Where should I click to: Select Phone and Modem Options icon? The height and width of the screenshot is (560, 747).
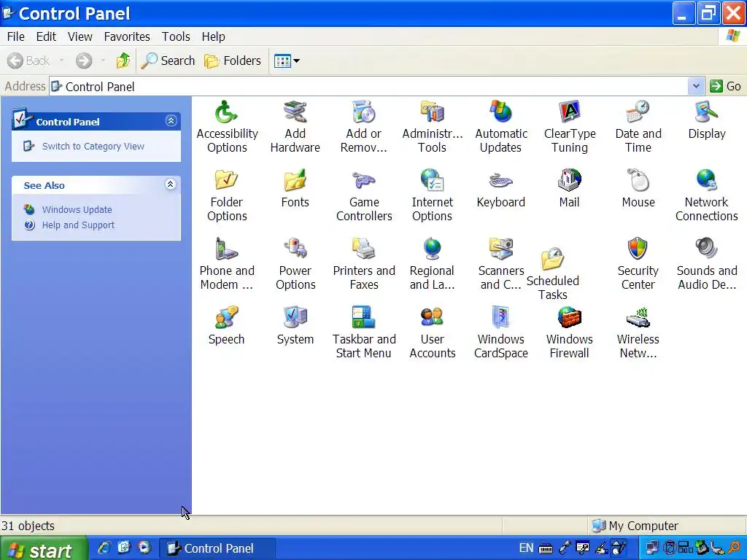(227, 249)
